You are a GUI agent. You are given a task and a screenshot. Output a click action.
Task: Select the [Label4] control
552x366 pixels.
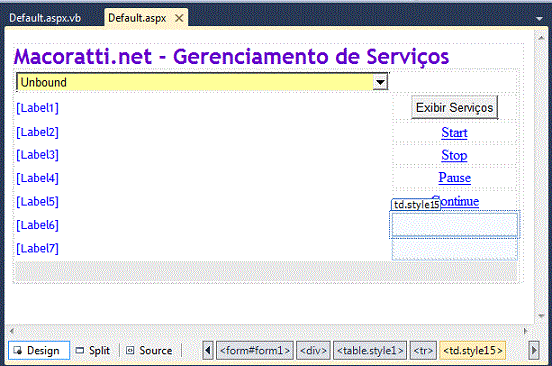point(37,178)
